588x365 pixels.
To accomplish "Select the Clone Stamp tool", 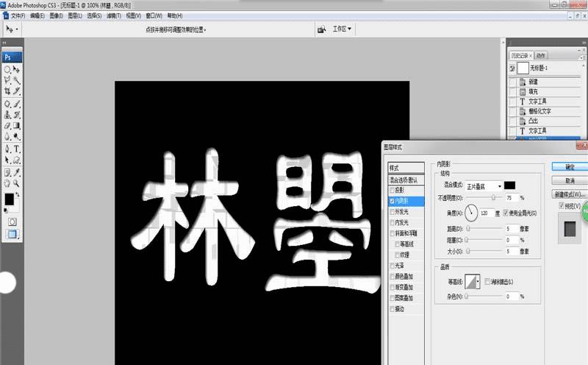I will pyautogui.click(x=7, y=115).
